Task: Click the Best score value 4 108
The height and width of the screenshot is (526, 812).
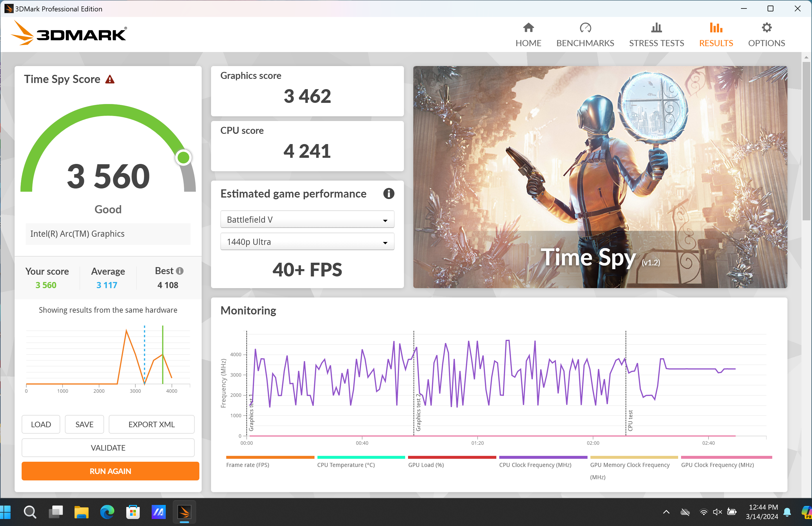Action: click(168, 285)
